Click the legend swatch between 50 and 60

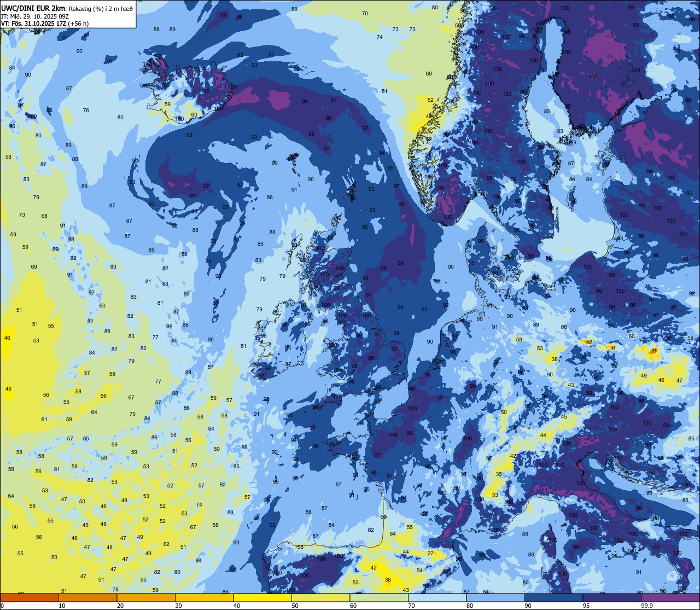(x=320, y=597)
